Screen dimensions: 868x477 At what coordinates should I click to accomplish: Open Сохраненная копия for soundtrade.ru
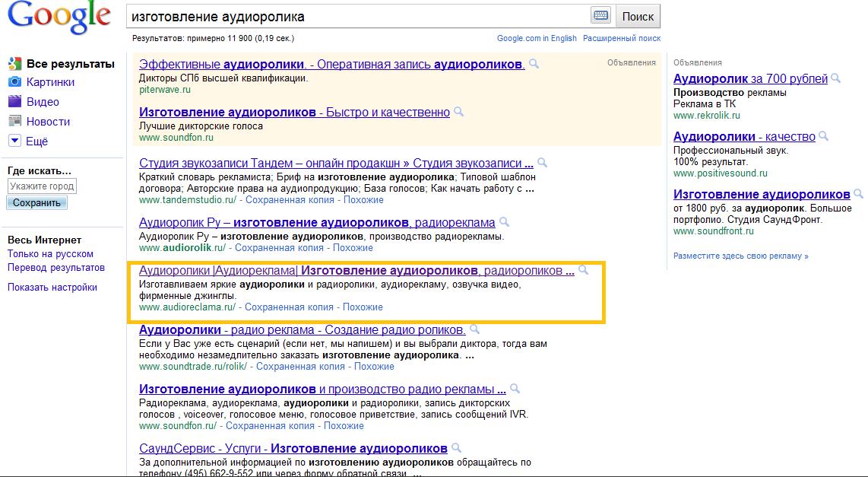click(300, 366)
